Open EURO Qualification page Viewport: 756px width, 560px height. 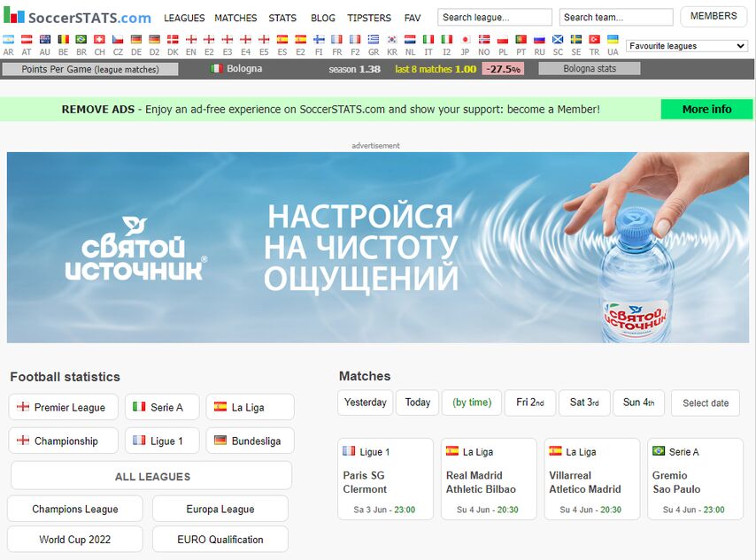pos(220,540)
